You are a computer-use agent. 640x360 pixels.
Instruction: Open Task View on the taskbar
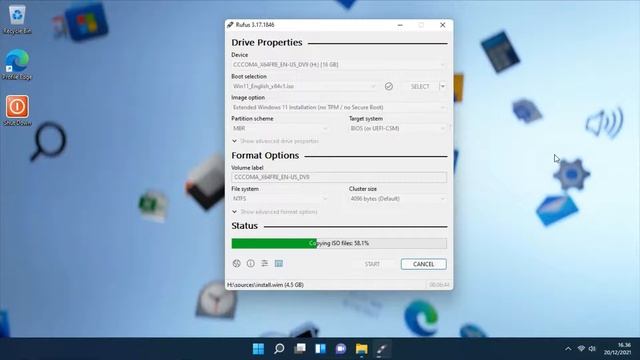[300, 349]
